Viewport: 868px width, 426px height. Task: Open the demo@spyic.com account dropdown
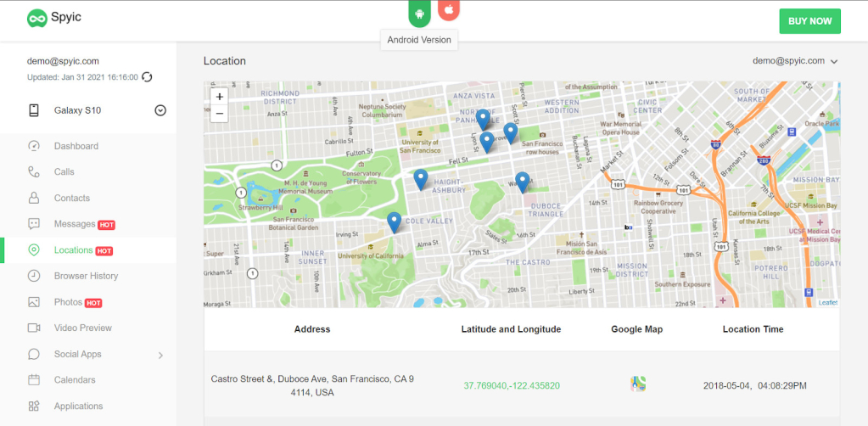click(x=795, y=61)
